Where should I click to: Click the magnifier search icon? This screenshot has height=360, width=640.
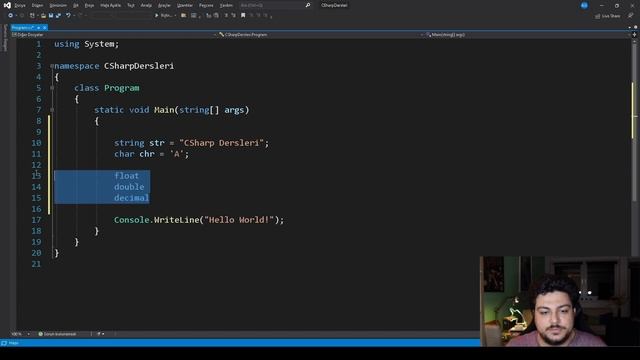tap(308, 5)
